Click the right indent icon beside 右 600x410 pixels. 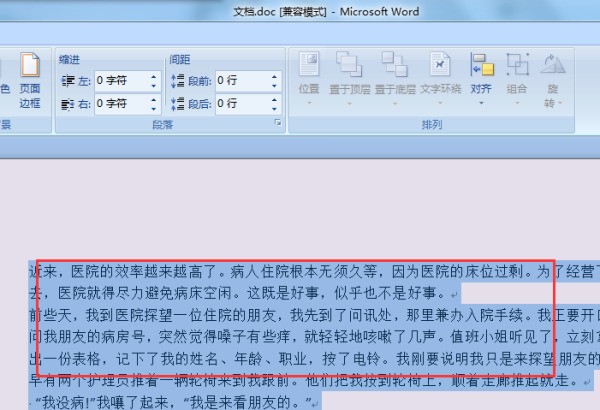(68, 104)
